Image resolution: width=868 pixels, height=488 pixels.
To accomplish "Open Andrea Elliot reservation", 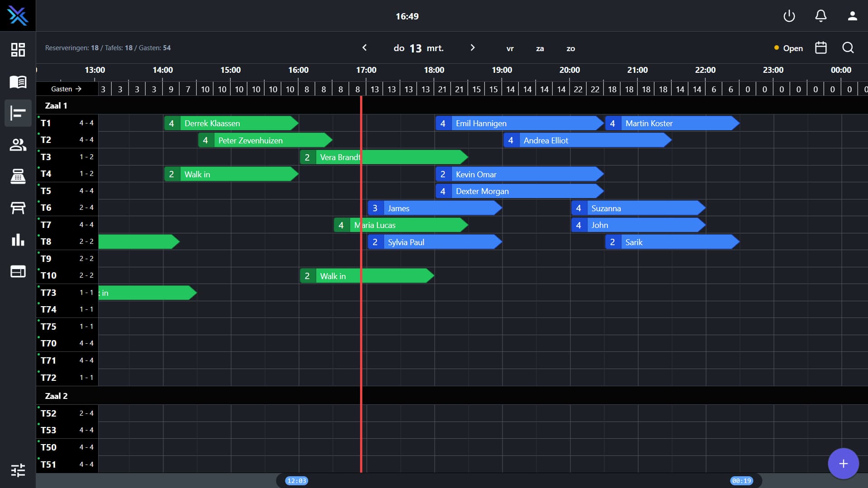I will tap(587, 140).
